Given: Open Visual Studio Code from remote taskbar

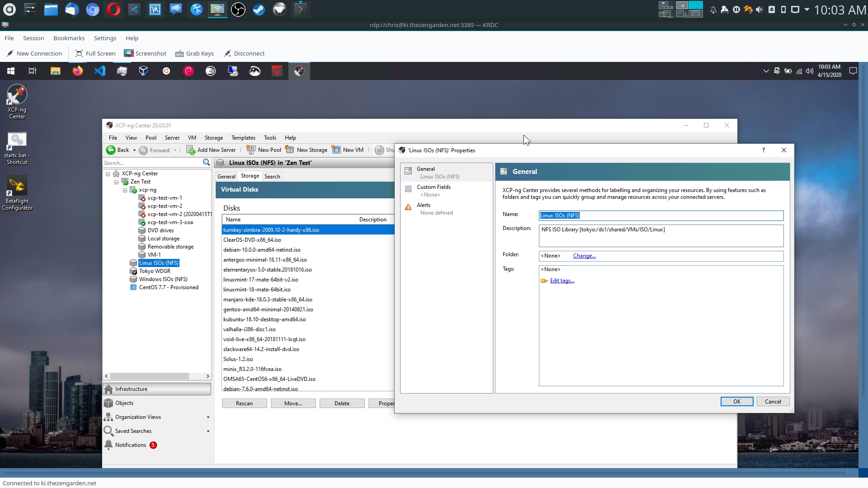Looking at the screenshot, I should tap(100, 71).
